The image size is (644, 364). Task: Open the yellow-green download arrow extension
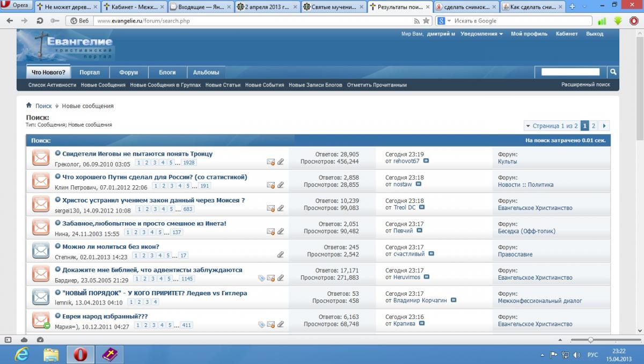click(x=618, y=21)
